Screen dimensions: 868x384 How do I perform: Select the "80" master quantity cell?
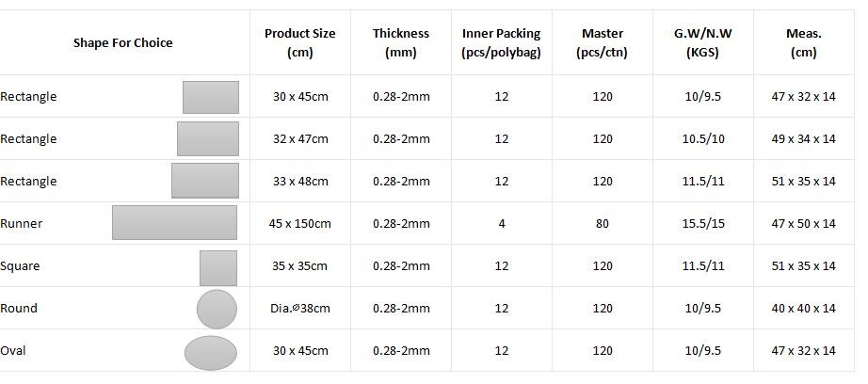coord(602,224)
